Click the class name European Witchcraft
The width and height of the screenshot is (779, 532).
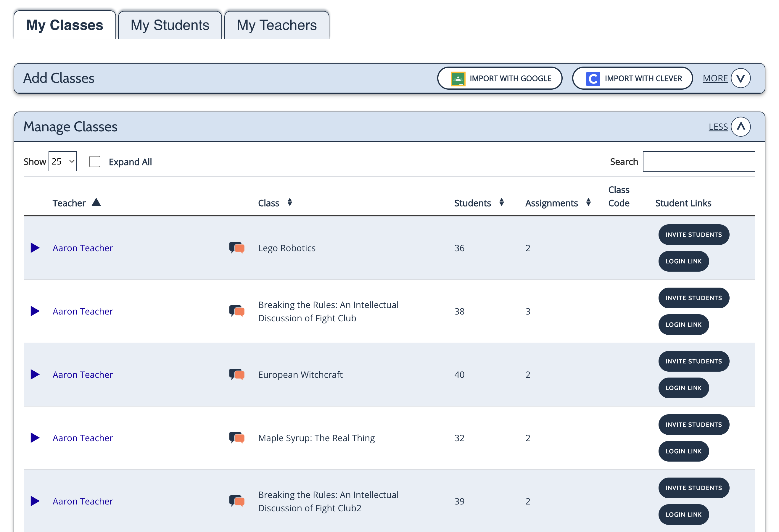pos(300,375)
